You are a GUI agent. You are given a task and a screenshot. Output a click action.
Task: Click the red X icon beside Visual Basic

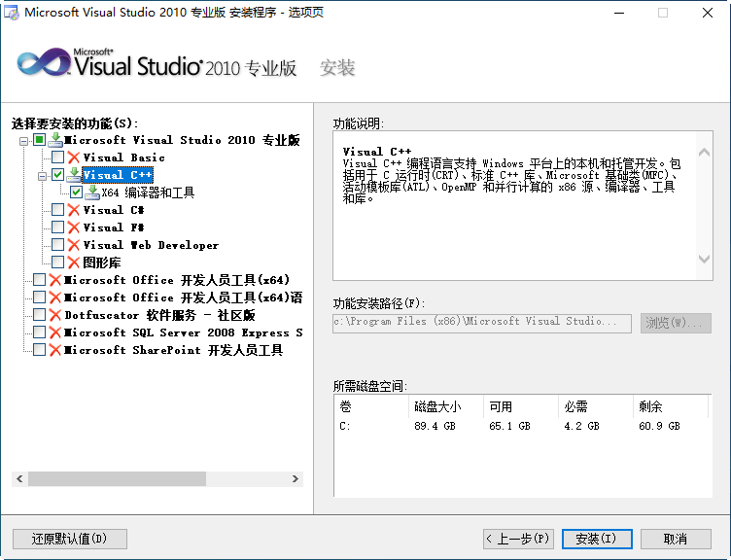(x=74, y=157)
